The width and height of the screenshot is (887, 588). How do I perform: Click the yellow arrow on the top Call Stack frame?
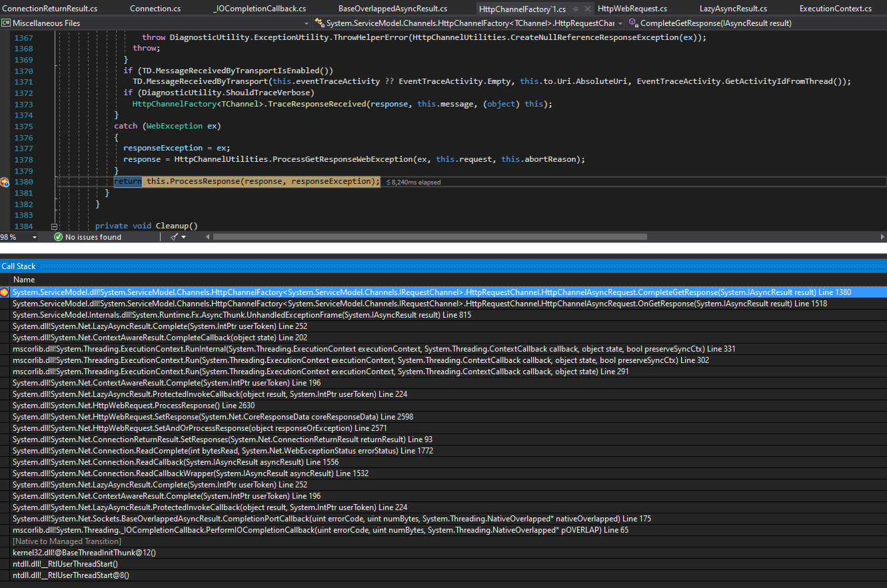[x=5, y=291]
